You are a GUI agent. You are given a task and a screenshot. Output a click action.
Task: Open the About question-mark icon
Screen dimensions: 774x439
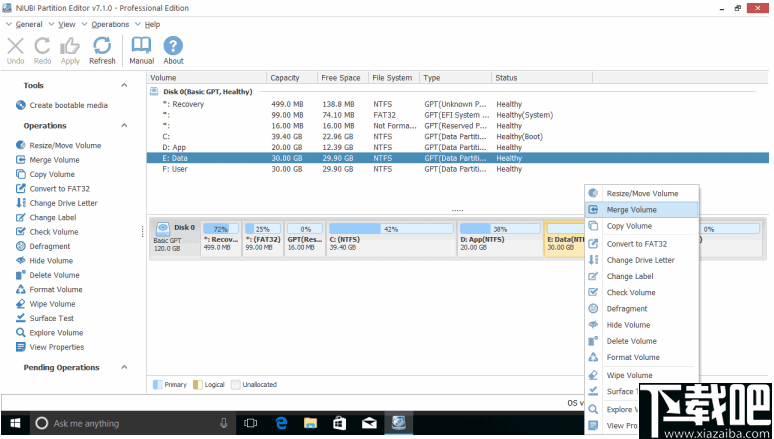(173, 46)
